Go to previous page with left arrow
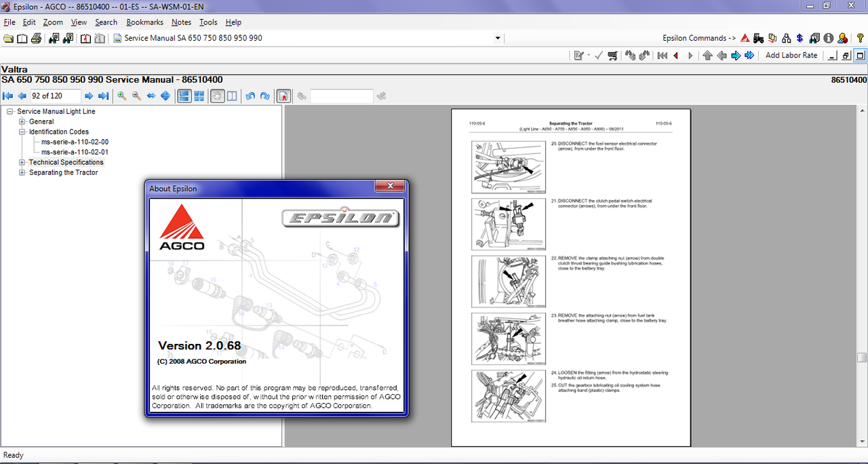 point(22,96)
